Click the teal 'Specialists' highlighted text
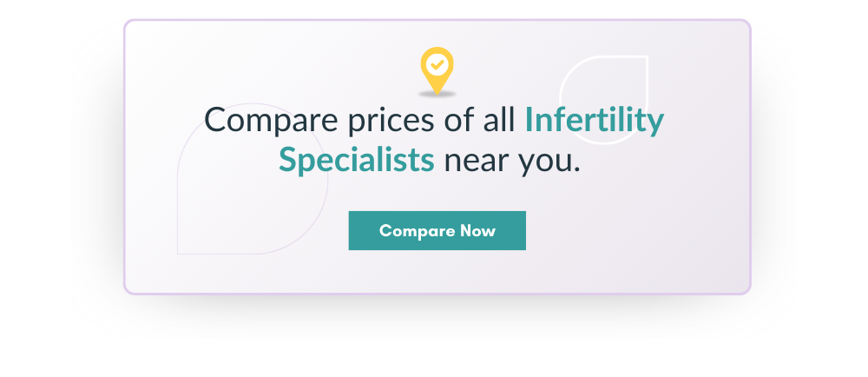 (357, 160)
